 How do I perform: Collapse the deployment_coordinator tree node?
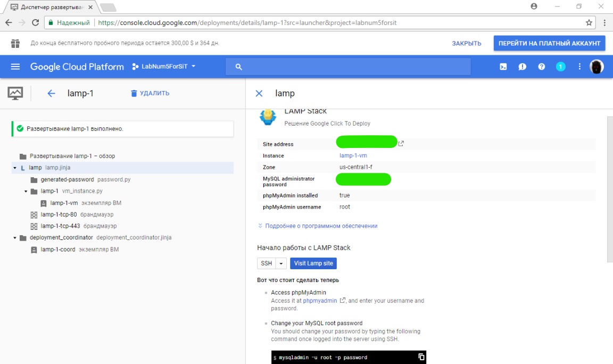[15, 238]
